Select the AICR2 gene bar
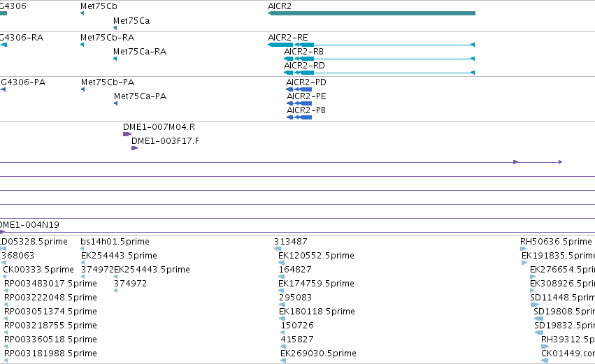Screen dimensions: 595x364 (x=371, y=13)
